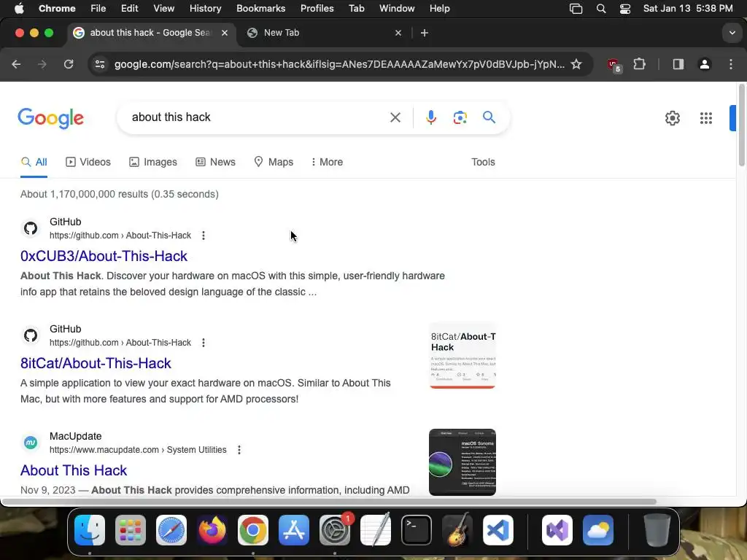Close the New Tab tab
The width and height of the screenshot is (747, 560).
(398, 33)
